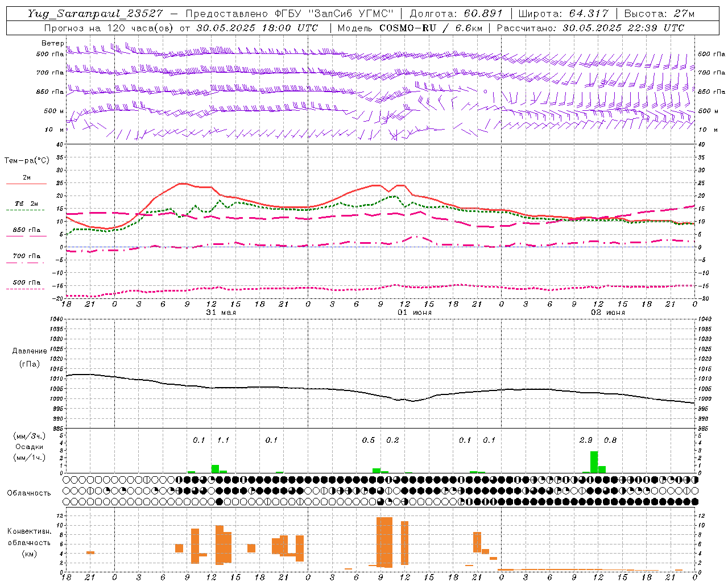Click the 'Широта: 64.317' value in the header
728x582 pixels.
(564, 14)
